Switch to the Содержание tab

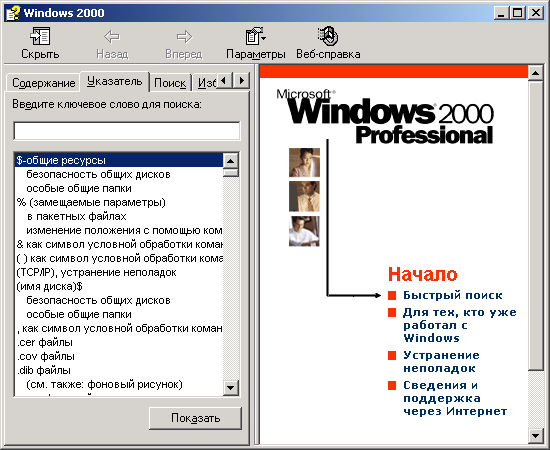click(43, 83)
